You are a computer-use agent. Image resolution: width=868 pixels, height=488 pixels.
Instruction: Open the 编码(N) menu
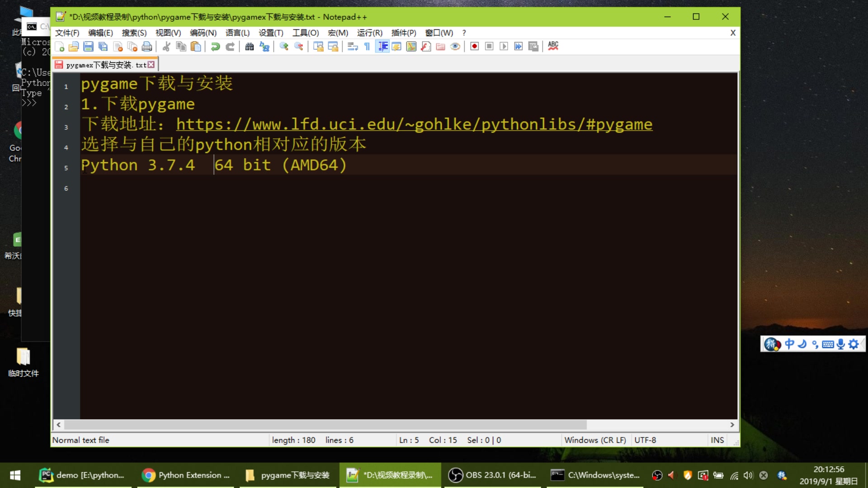pyautogui.click(x=203, y=33)
